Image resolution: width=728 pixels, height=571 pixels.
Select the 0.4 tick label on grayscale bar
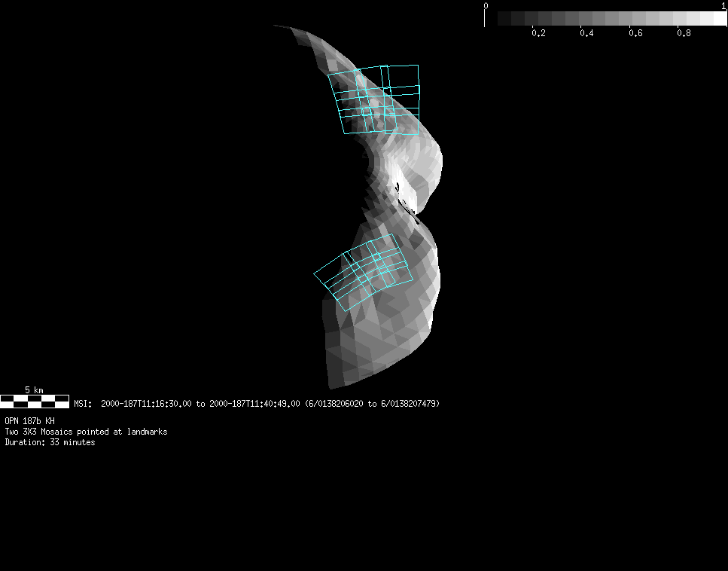click(586, 33)
